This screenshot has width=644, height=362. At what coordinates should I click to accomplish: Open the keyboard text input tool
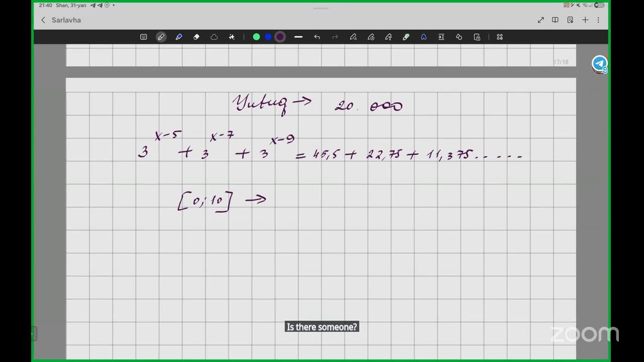(x=143, y=37)
